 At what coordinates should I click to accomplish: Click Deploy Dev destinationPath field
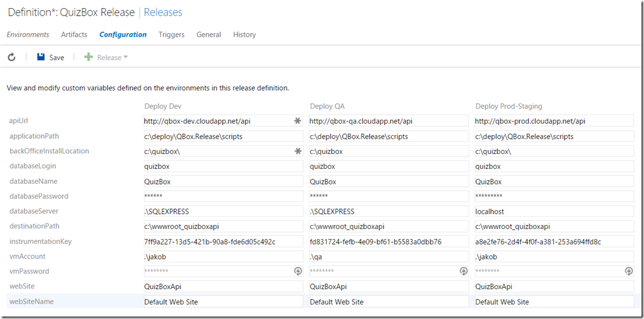click(224, 226)
